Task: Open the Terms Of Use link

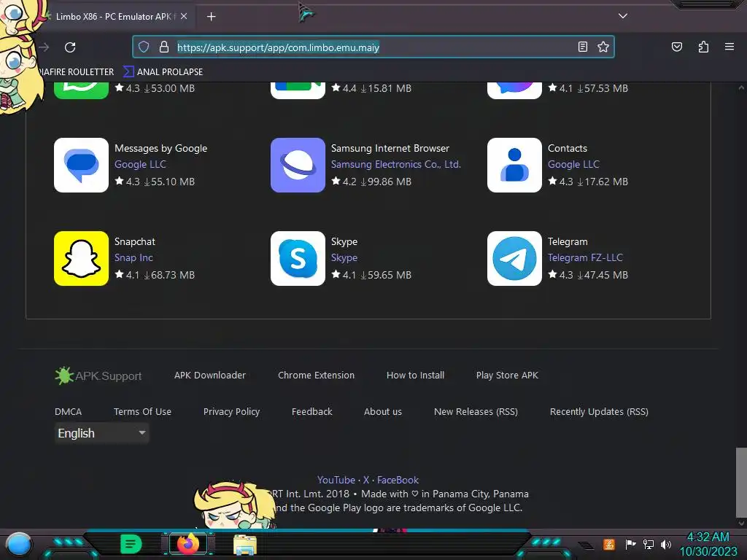Action: pyautogui.click(x=142, y=411)
